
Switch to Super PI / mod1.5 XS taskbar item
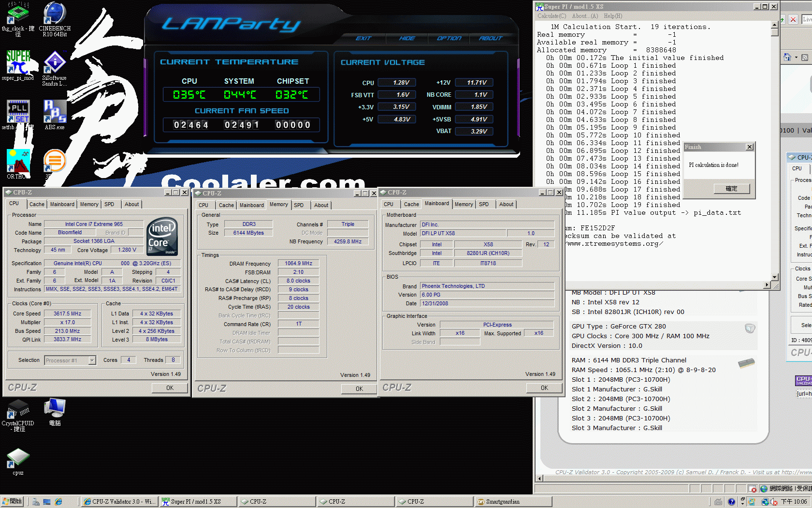[198, 502]
